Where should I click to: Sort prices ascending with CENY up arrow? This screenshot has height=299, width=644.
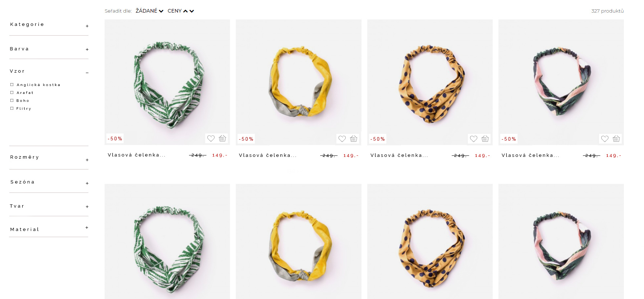(x=185, y=11)
